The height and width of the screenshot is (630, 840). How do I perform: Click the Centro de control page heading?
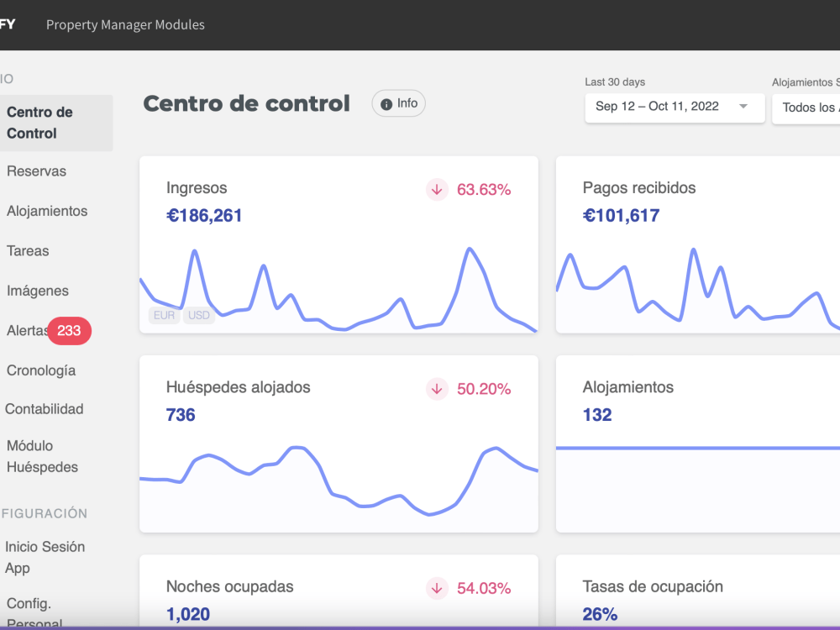point(246,103)
